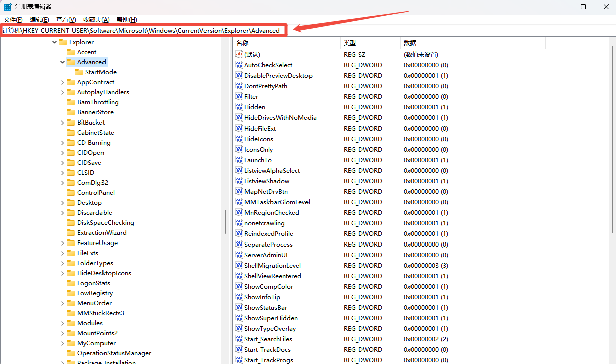Click the Accent folder icon
This screenshot has height=364, width=616.
71,52
